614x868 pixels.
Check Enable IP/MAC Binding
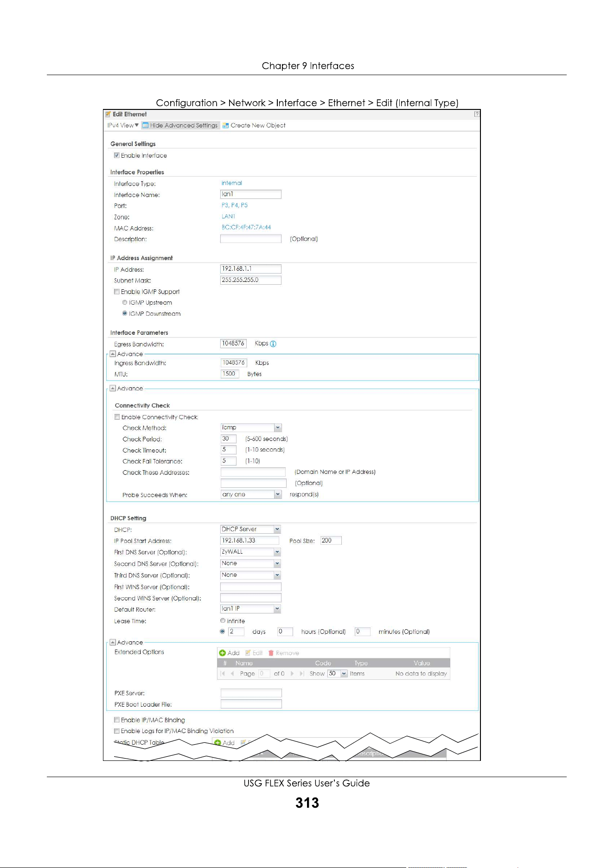click(x=117, y=720)
